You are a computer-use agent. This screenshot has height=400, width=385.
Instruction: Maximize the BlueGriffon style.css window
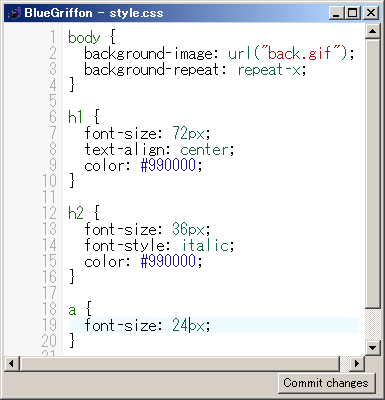click(x=352, y=13)
